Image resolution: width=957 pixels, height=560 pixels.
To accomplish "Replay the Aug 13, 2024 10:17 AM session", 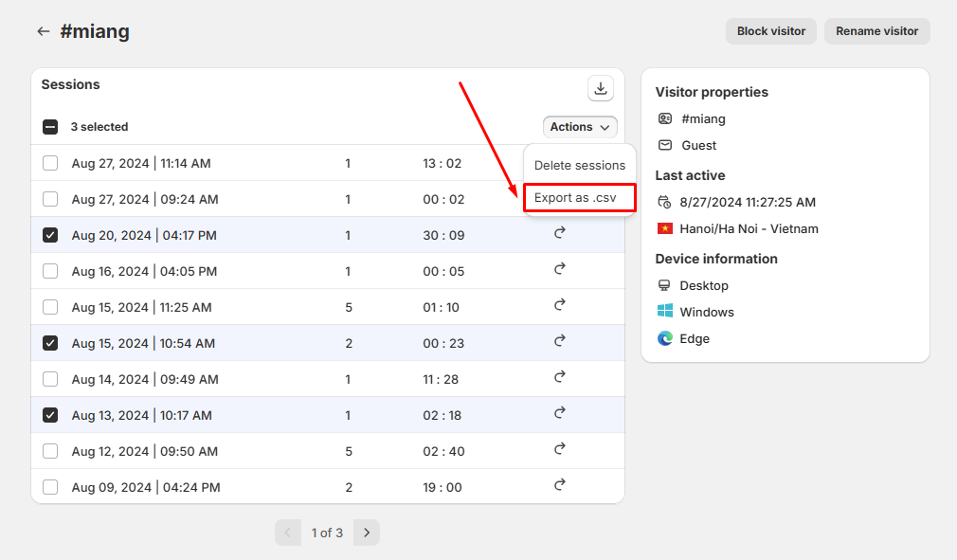I will [560, 413].
